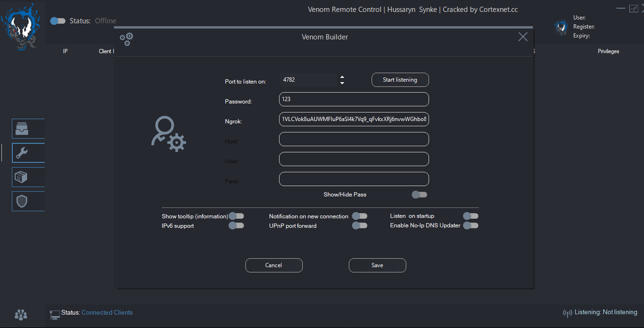This screenshot has width=644, height=328.
Task: Click the 'Expiry:' label at top-right
Action: click(582, 36)
